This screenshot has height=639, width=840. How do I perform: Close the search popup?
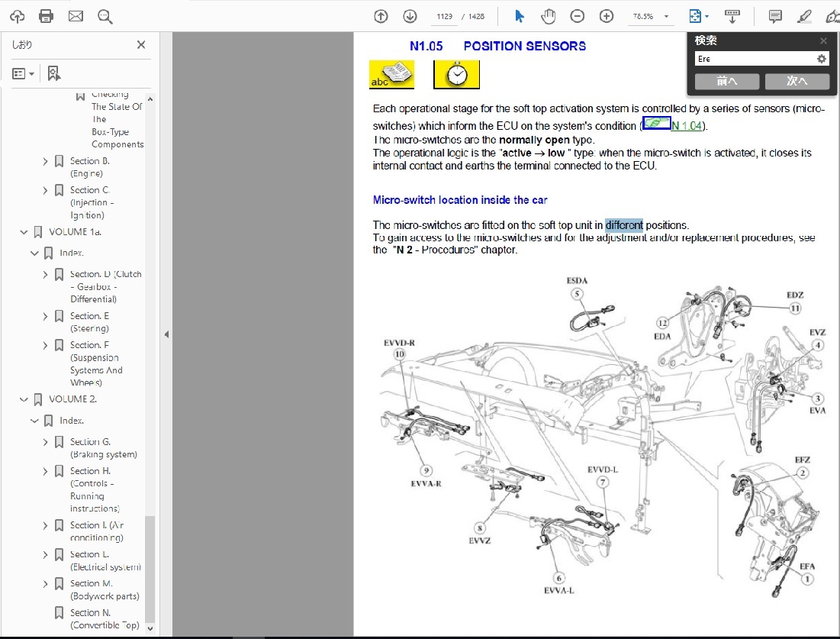click(x=823, y=40)
